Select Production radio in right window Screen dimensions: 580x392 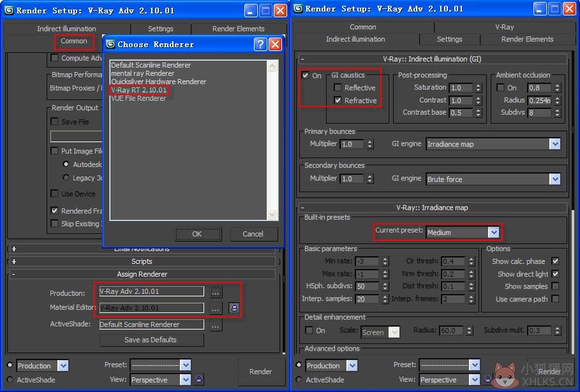coord(299,365)
